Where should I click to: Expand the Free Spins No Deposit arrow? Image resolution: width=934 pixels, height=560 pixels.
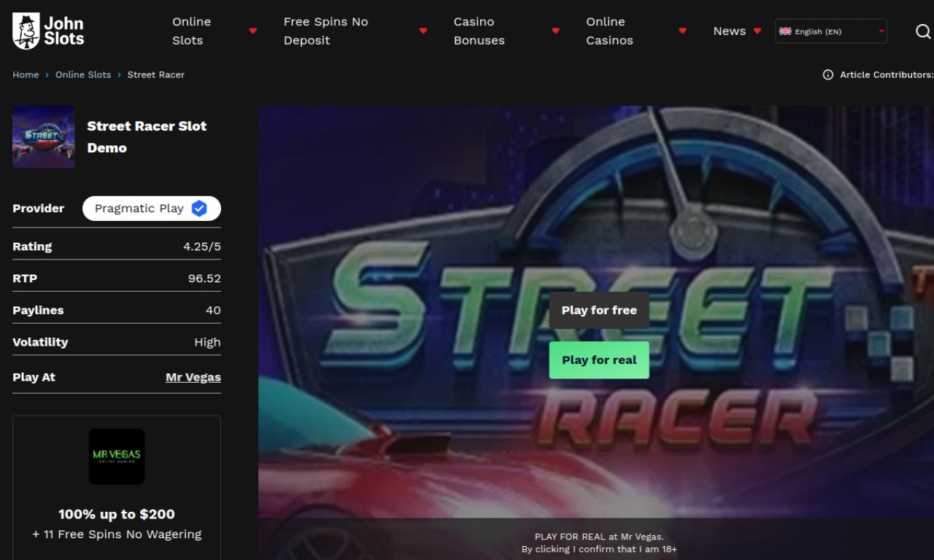pyautogui.click(x=423, y=31)
